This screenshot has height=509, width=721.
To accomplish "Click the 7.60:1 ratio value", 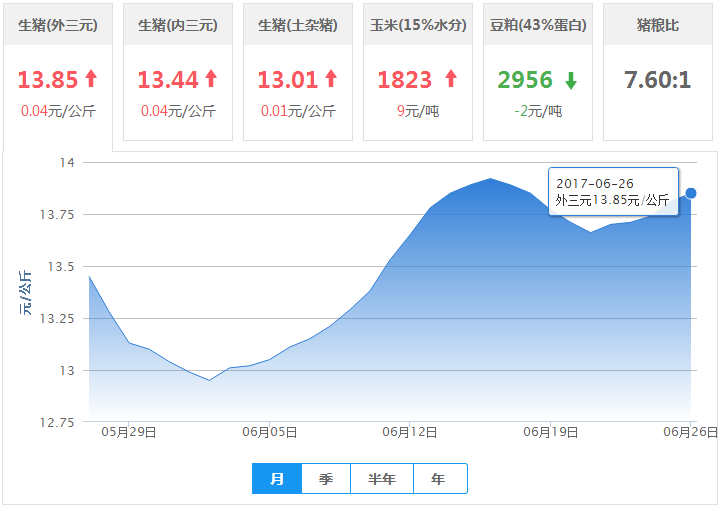I will [x=658, y=80].
